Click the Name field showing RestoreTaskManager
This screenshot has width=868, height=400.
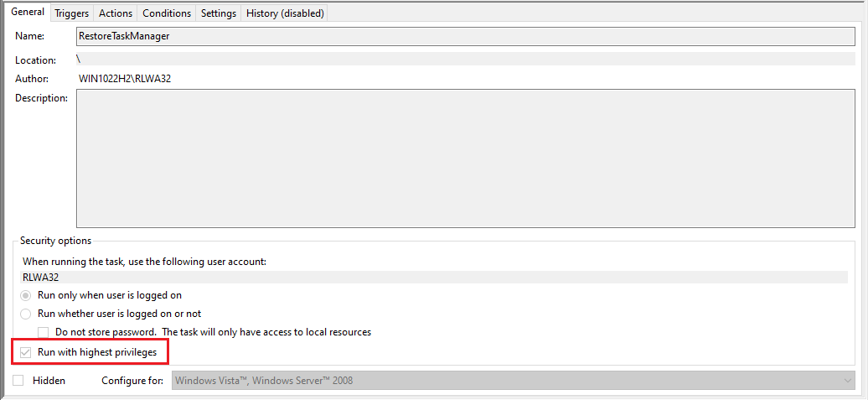tap(466, 36)
